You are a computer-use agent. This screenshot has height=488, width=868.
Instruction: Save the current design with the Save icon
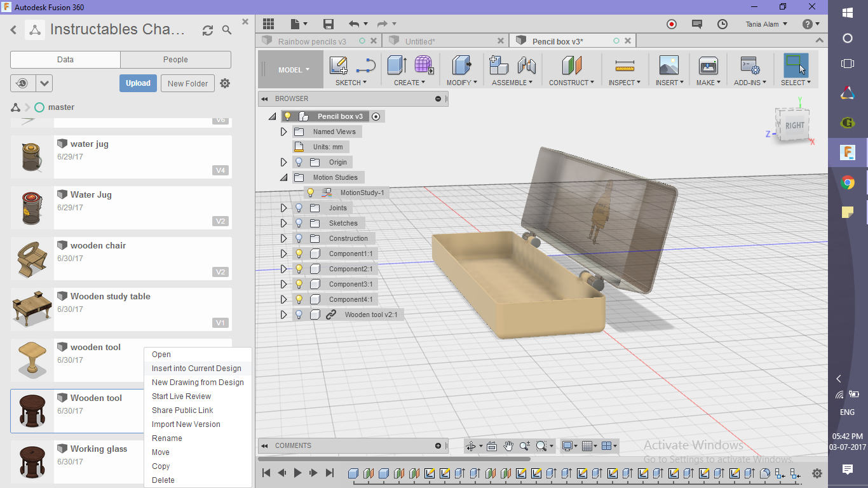click(x=329, y=24)
